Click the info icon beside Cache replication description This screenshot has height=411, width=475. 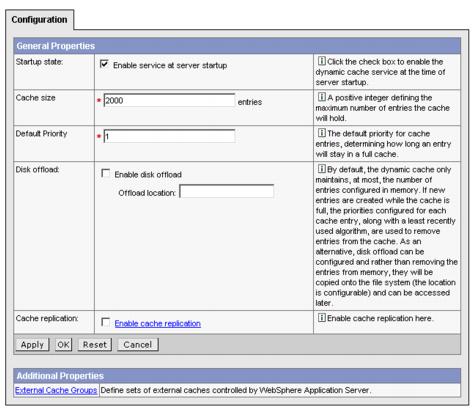pyautogui.click(x=321, y=317)
